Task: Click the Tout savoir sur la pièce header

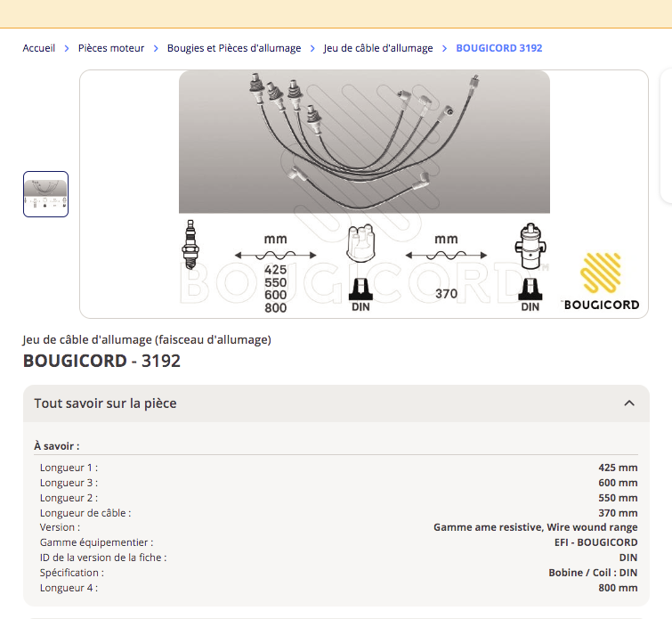Action: click(x=336, y=403)
